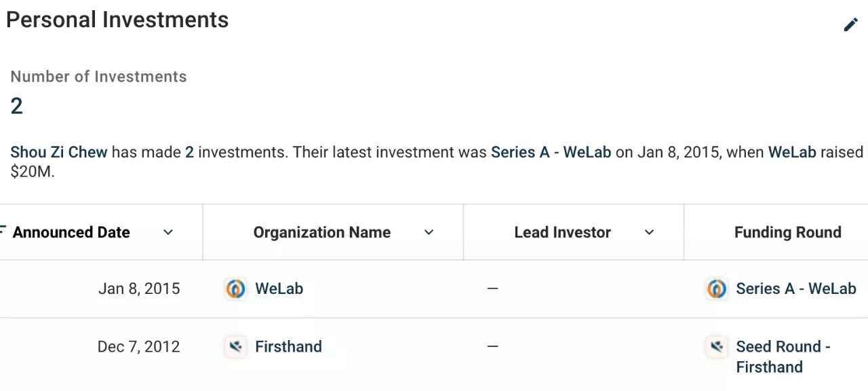The image size is (868, 391).
Task: Click the pencil edit icon
Action: click(x=850, y=25)
